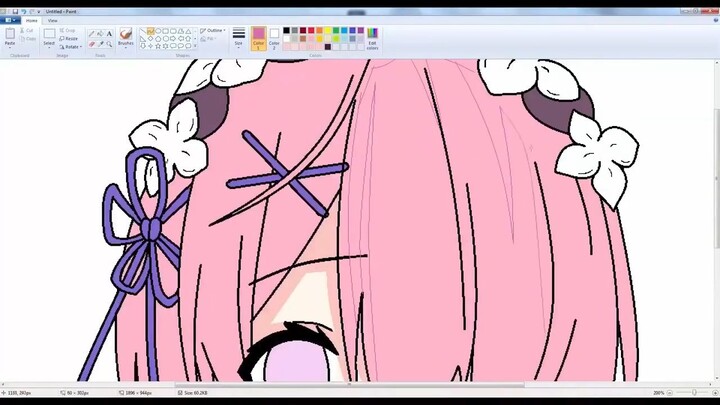
Task: Click the Paste clipboard icon
Action: pos(10,33)
